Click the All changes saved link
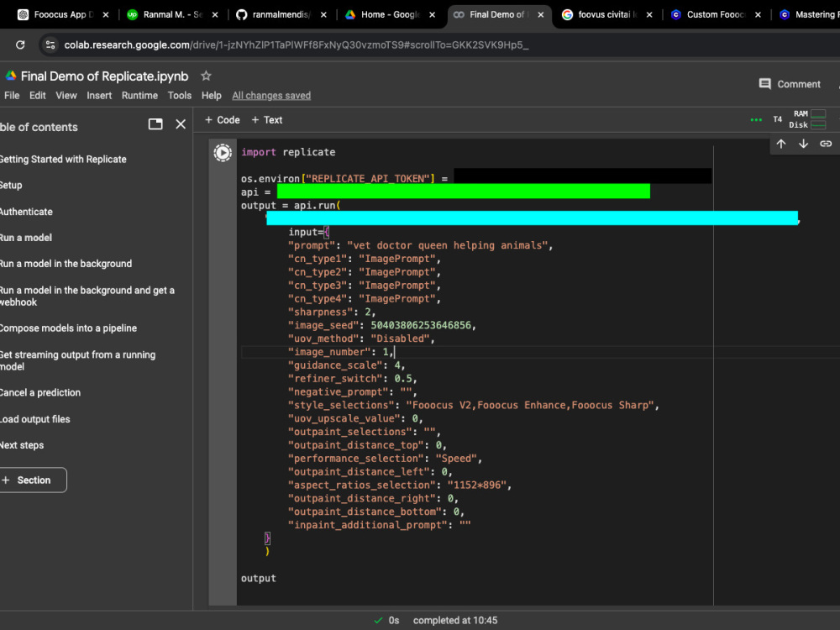This screenshot has height=630, width=840. [x=271, y=95]
